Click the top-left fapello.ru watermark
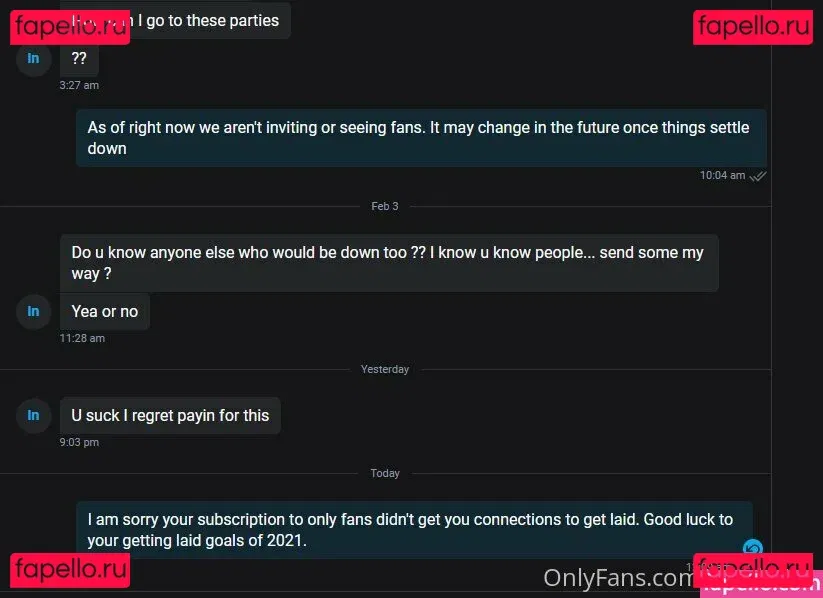Screen dimensions: 823x598 click(70, 26)
